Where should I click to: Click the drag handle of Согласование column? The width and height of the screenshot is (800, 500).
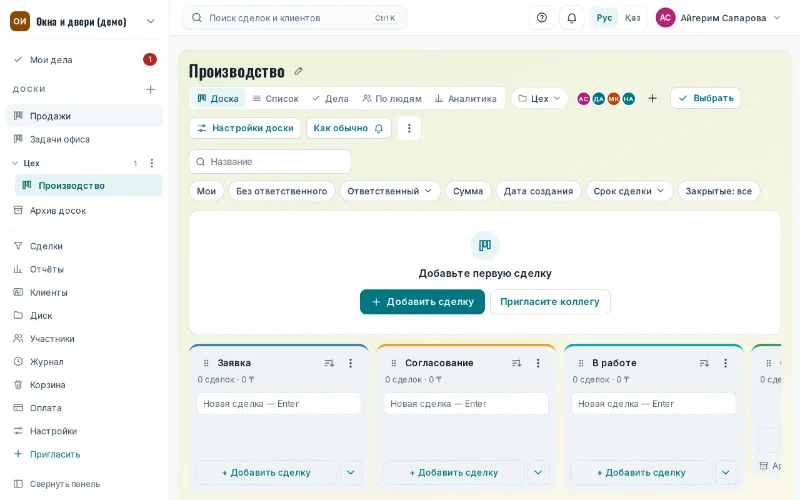(393, 363)
